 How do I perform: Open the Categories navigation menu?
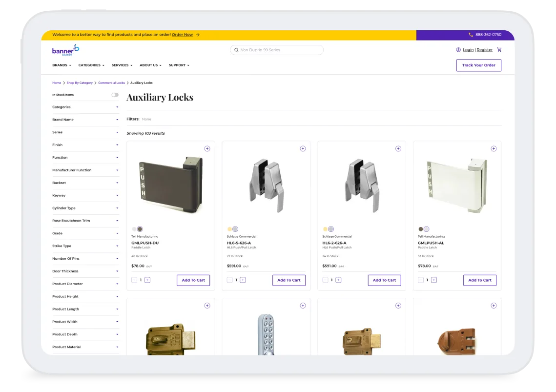91,65
